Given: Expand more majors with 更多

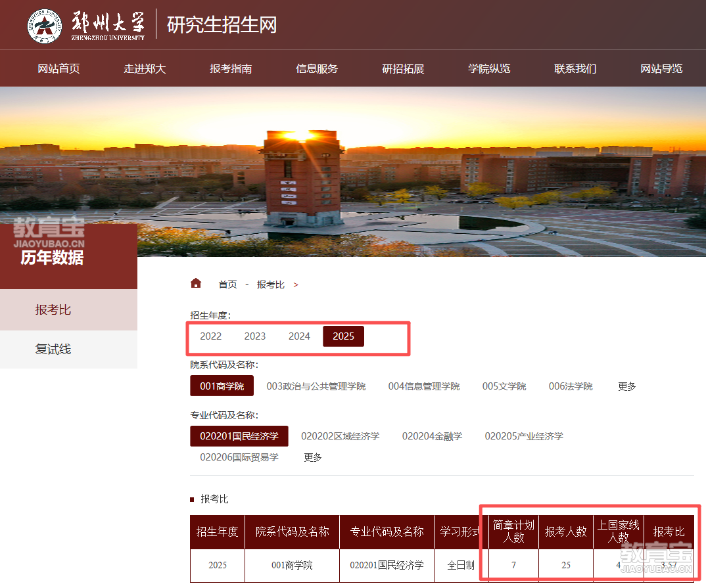Looking at the screenshot, I should point(313,457).
